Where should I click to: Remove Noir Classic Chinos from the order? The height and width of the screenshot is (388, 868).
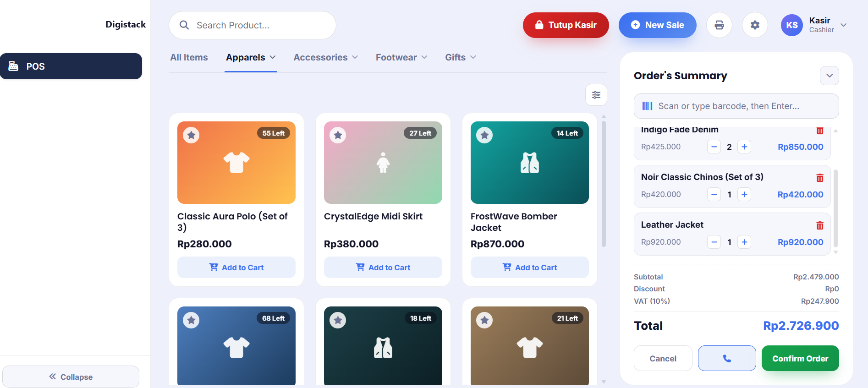pos(820,178)
